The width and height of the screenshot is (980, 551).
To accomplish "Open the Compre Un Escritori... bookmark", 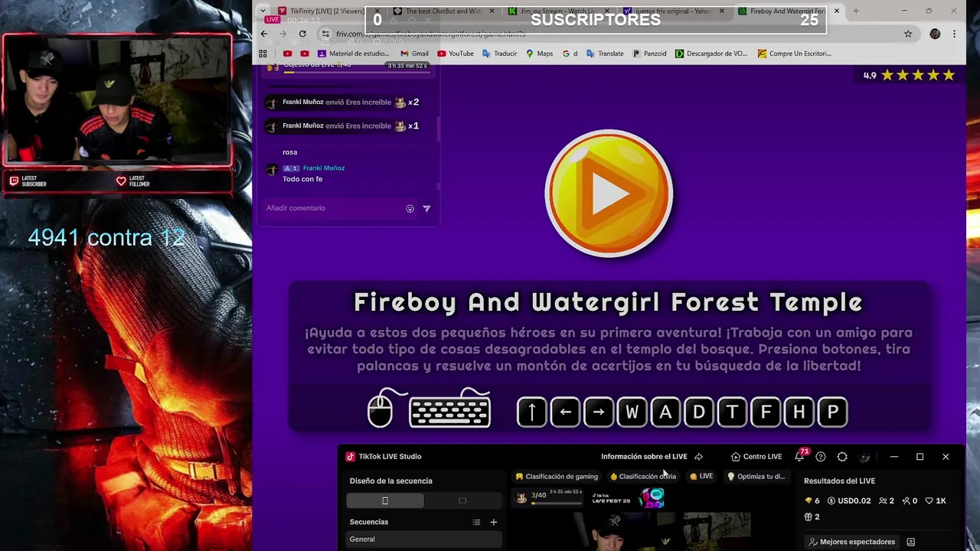I will click(794, 54).
